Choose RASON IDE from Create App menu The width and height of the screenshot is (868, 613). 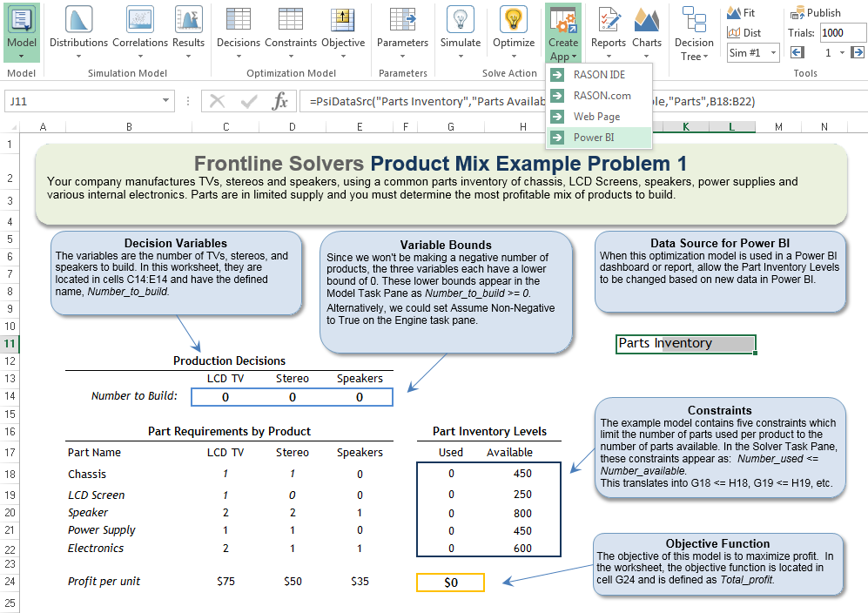tap(599, 75)
